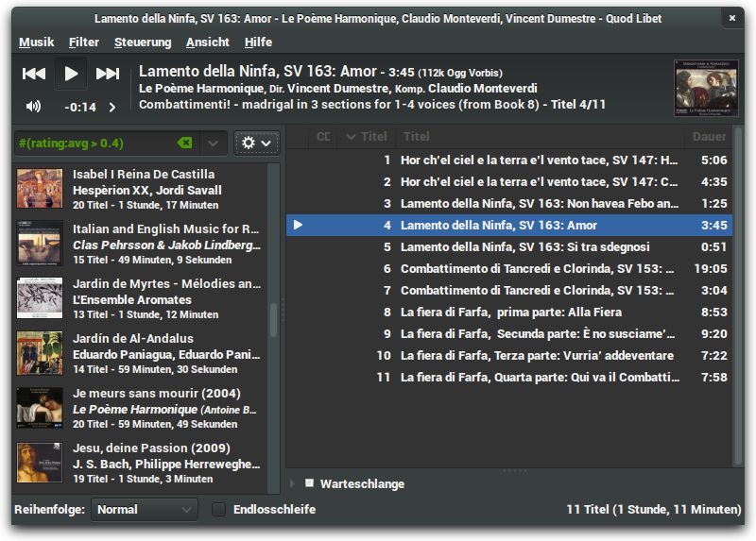Select Je meurs sans mourir album cover

click(40, 408)
